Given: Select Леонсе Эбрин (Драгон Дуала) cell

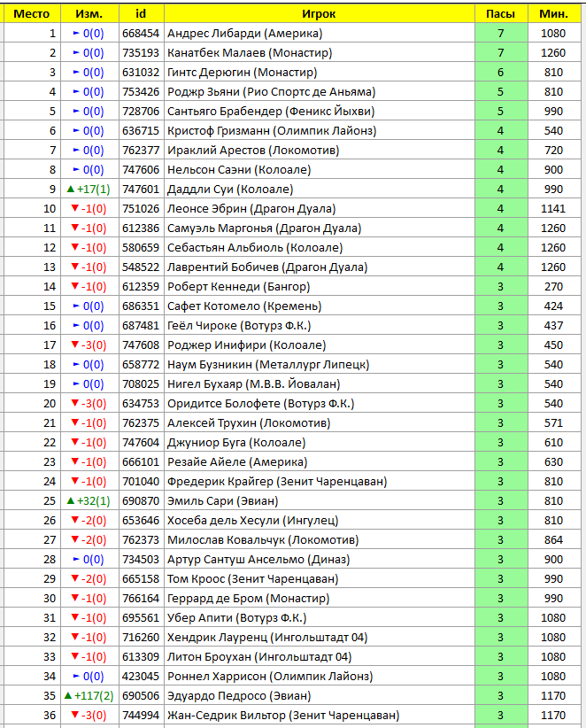Looking at the screenshot, I should 320,209.
